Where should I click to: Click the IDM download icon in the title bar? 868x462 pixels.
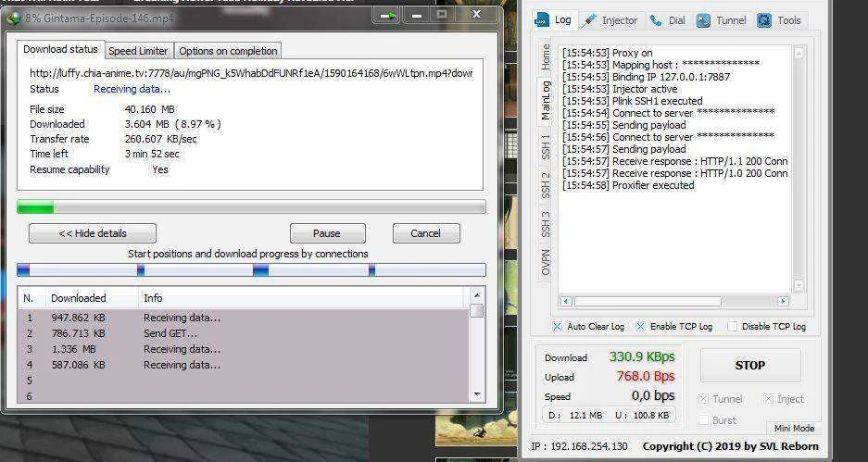tap(13, 18)
